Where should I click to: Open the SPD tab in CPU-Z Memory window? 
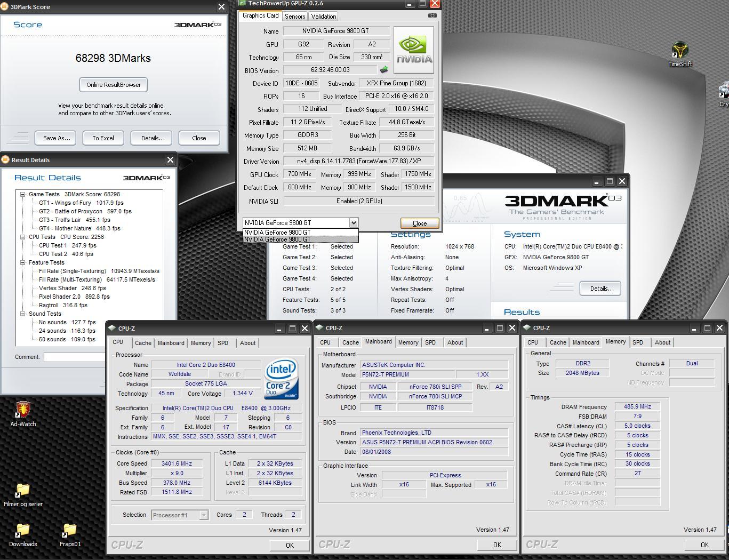click(x=638, y=342)
